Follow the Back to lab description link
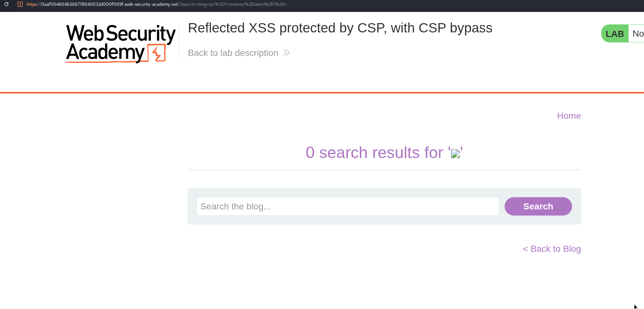 (233, 53)
